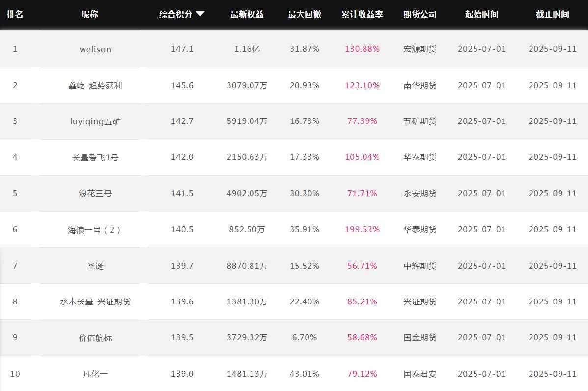Click the 起始时间 column header
588x391 pixels.
coord(481,14)
